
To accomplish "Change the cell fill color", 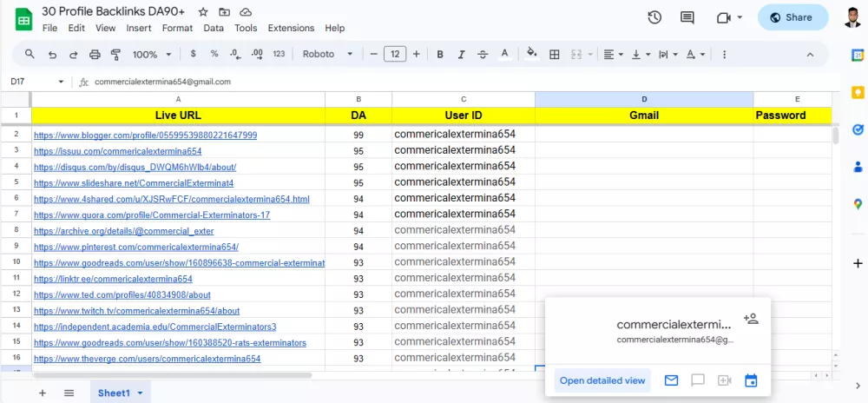I will coord(532,54).
